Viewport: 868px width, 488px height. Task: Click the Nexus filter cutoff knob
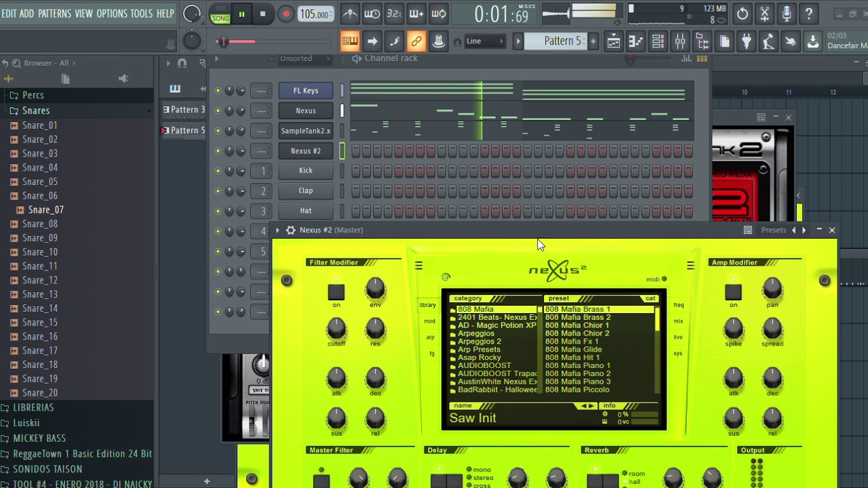pos(336,329)
